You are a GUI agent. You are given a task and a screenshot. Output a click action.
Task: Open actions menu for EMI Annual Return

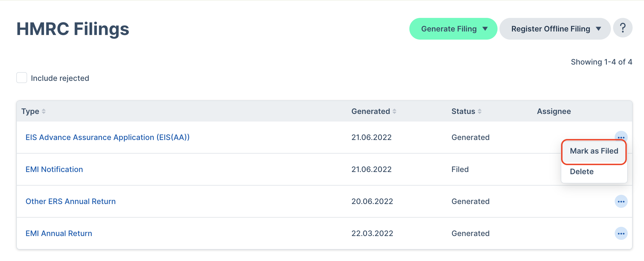point(621,234)
